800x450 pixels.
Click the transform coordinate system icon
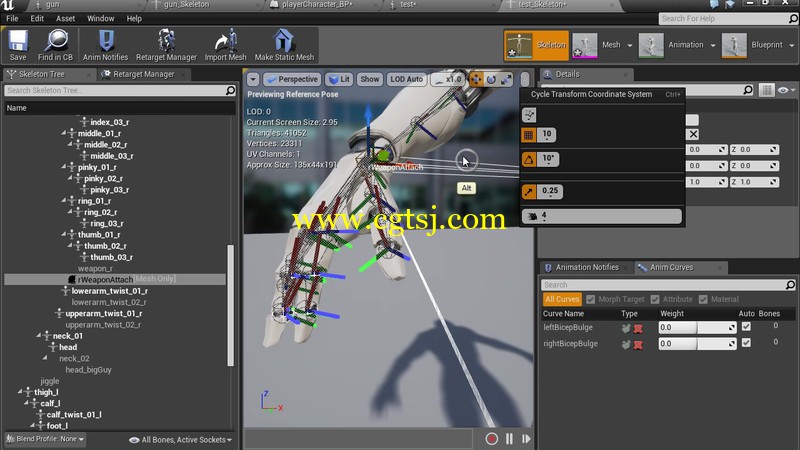[x=529, y=114]
